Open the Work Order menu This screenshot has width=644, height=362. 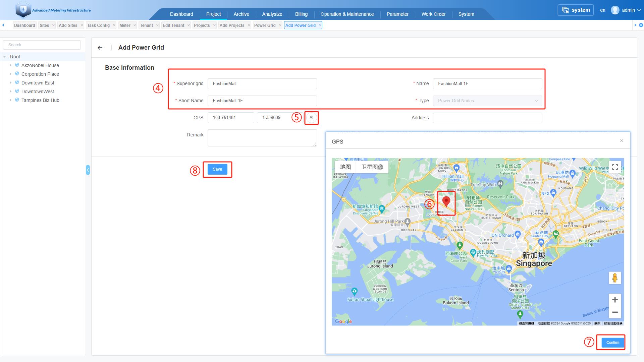point(433,14)
